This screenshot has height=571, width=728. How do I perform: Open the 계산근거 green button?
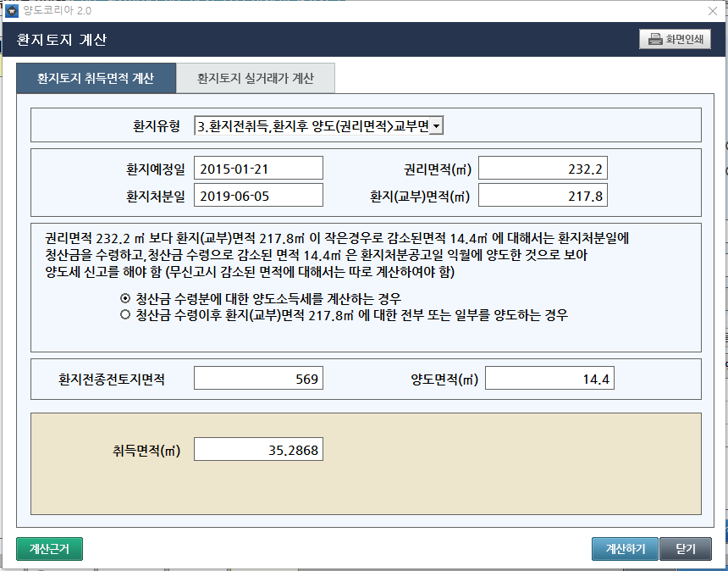click(49, 549)
